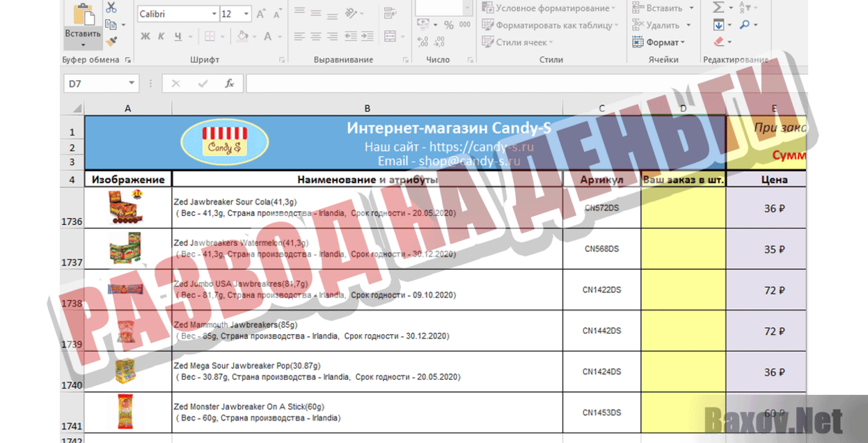Click the Fill down-arrow icon

click(718, 25)
